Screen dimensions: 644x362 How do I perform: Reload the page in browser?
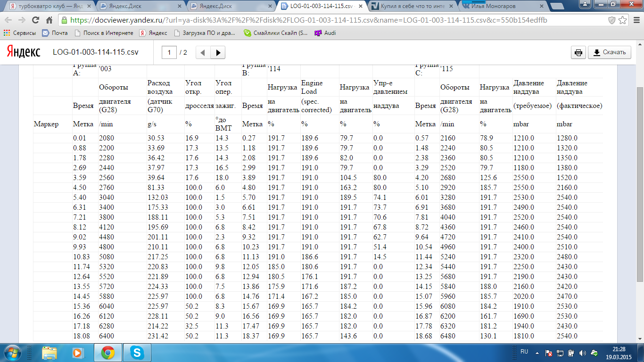[x=35, y=20]
